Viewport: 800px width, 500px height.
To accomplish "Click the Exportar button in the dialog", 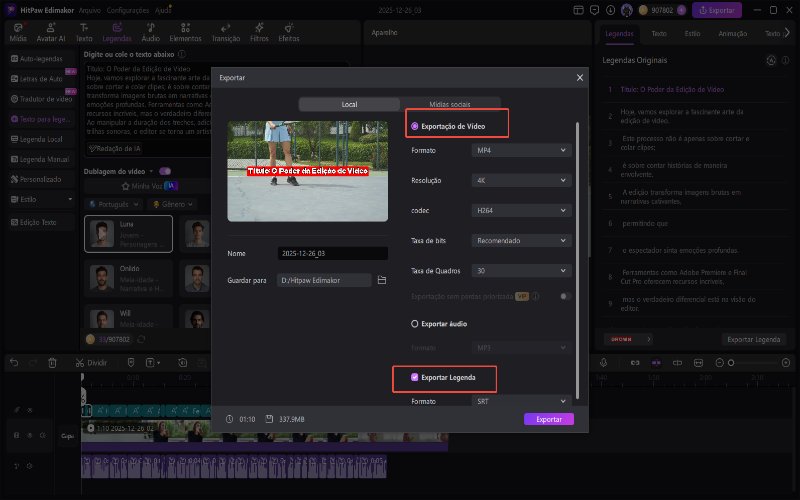I will point(549,419).
